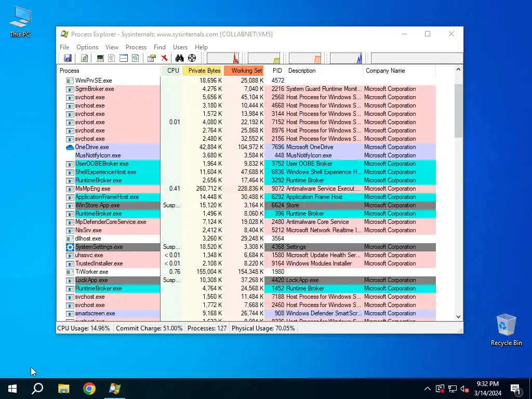Screen dimensions: 532x399
Task: Select the smartscreen.exe process
Action: click(x=95, y=313)
